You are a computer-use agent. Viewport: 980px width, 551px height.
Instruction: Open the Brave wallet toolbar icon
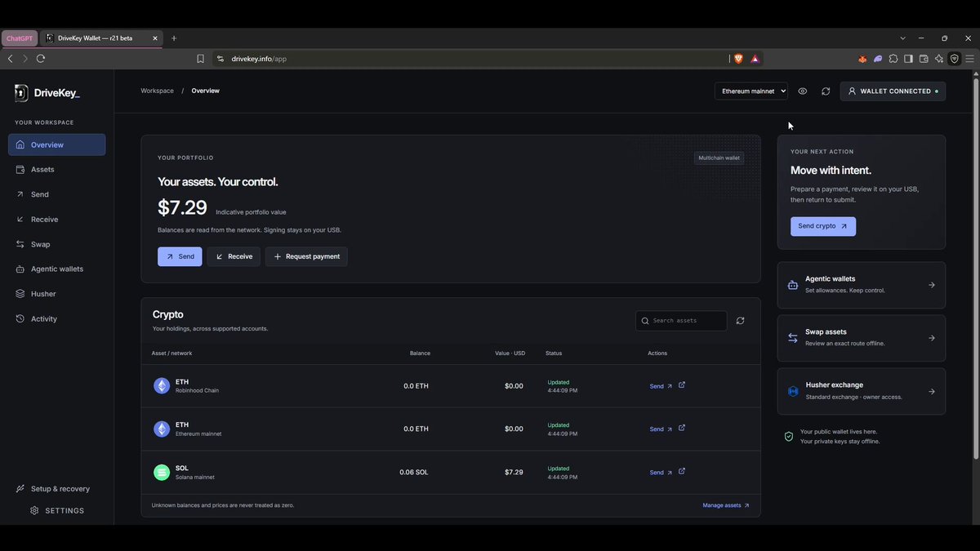(x=924, y=59)
